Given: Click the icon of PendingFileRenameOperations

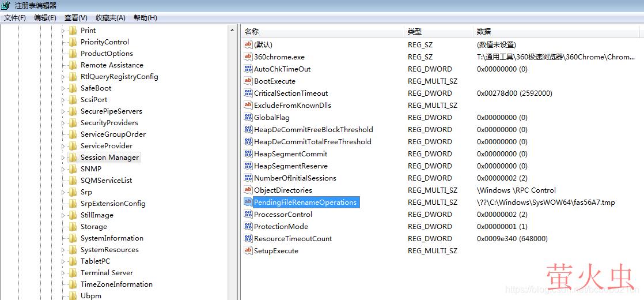Looking at the screenshot, I should (248, 202).
